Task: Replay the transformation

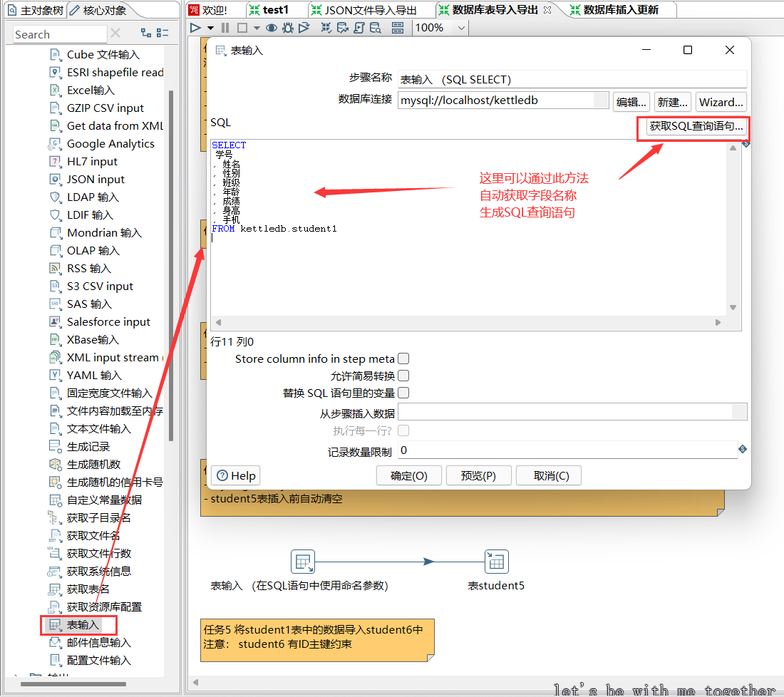Action: coord(304,28)
